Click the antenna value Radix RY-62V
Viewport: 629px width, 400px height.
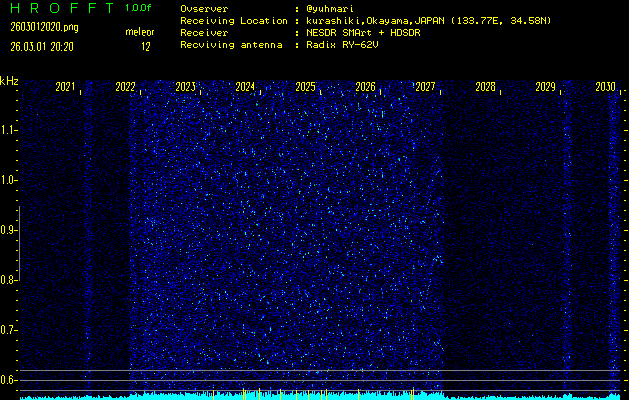coord(342,45)
